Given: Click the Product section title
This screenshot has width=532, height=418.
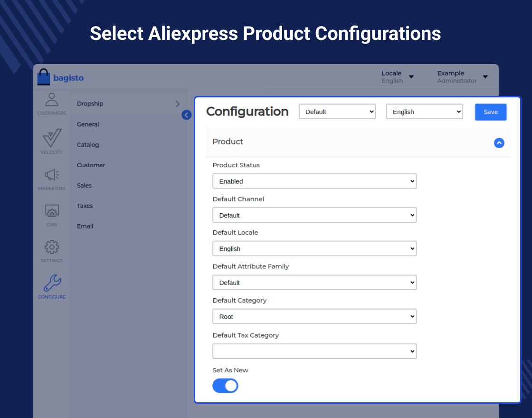Looking at the screenshot, I should pos(228,142).
